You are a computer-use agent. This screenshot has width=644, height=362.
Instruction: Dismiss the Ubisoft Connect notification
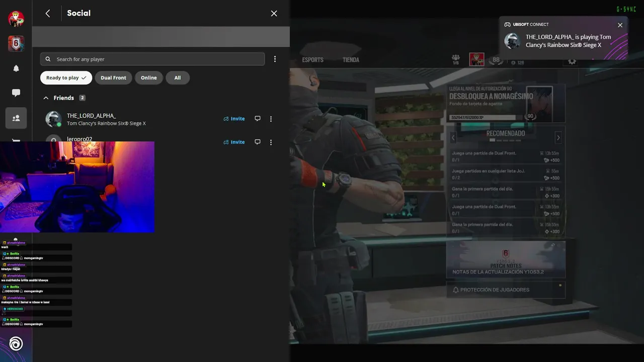(620, 25)
